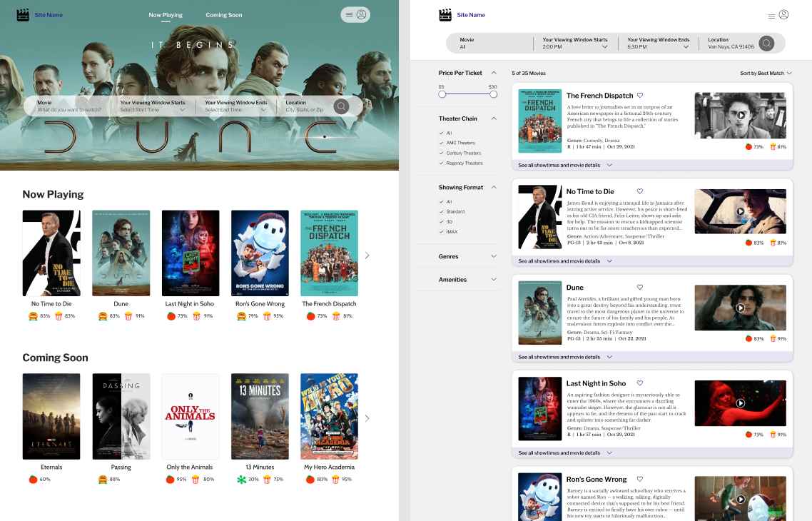Click the popcorn audience score icon under Dune poster
Image resolution: width=812 pixels, height=521 pixels.
(128, 316)
